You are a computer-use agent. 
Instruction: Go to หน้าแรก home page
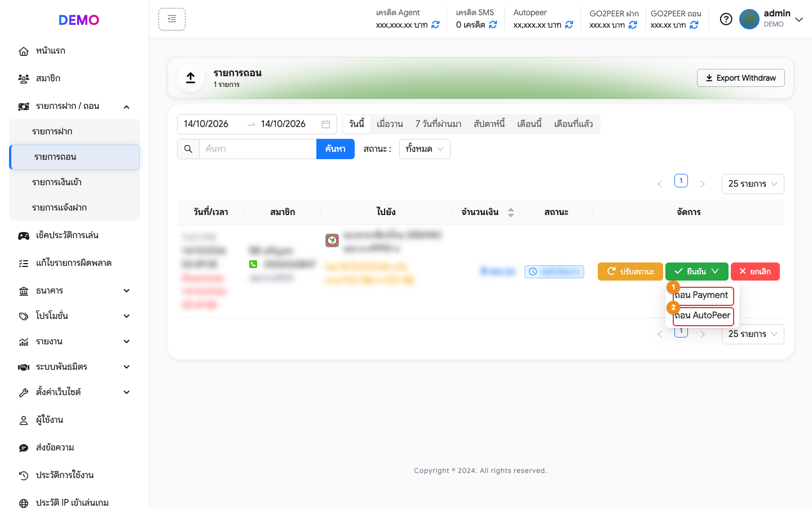point(74,51)
